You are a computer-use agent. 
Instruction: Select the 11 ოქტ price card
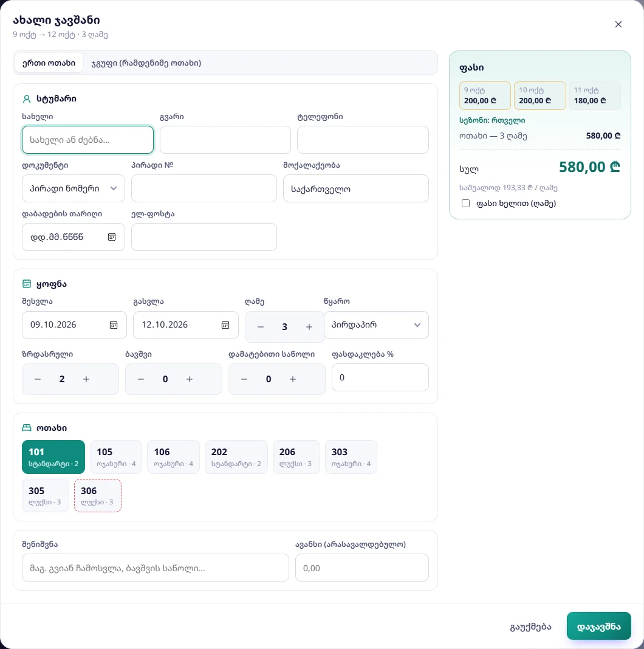(595, 95)
